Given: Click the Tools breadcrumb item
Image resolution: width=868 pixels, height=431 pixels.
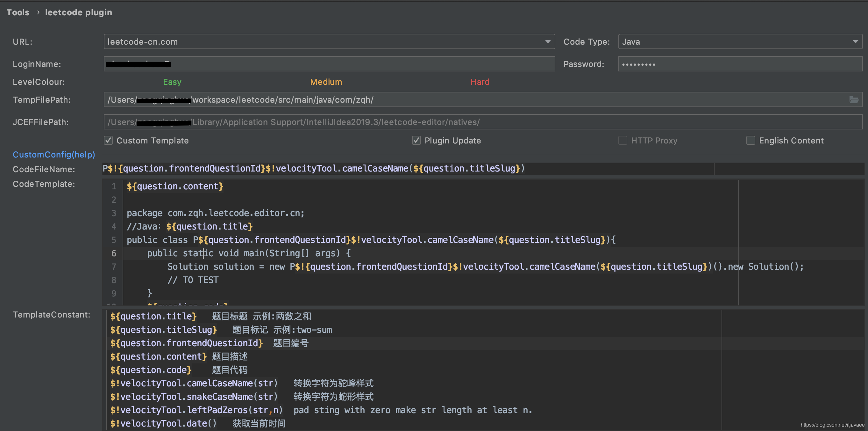Looking at the screenshot, I should 18,12.
